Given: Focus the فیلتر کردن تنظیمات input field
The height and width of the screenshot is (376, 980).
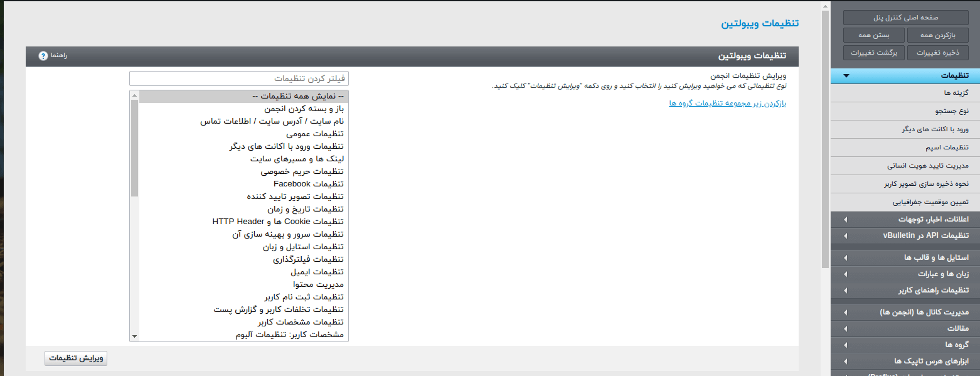Looking at the screenshot, I should pos(239,78).
